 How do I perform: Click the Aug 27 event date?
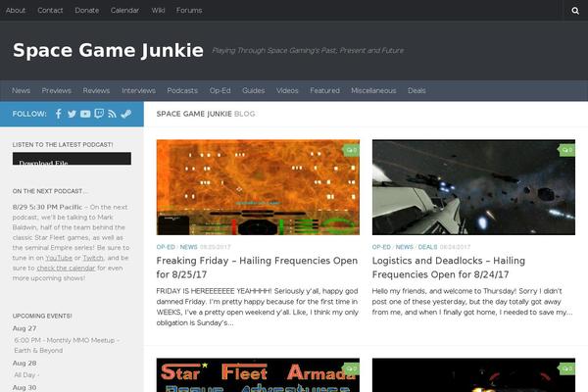pyautogui.click(x=24, y=328)
